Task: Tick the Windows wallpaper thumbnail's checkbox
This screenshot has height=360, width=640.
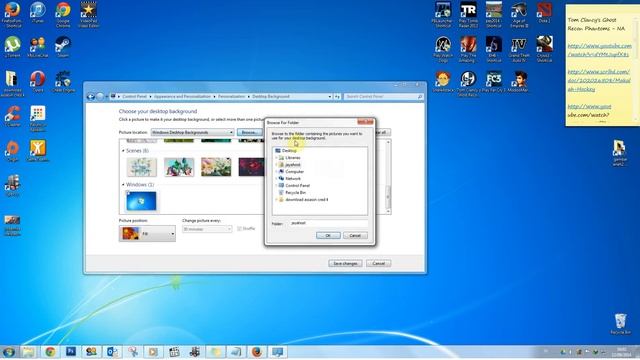Action: point(128,192)
